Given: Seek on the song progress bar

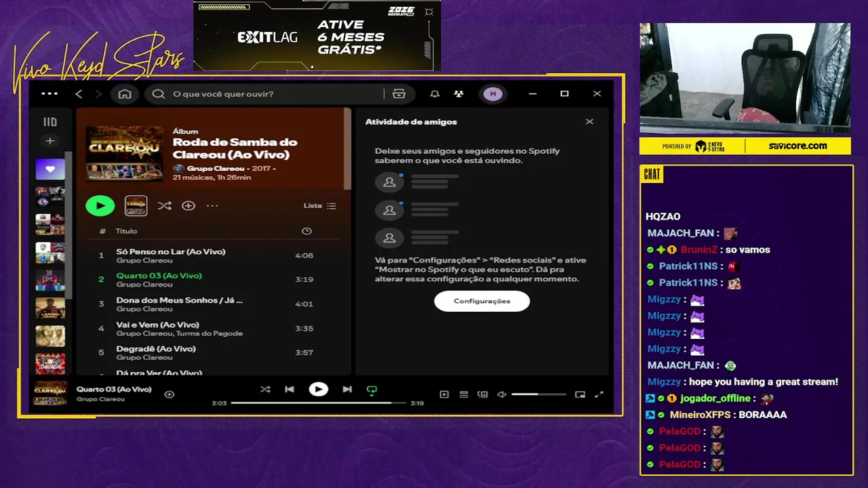Looking at the screenshot, I should pyautogui.click(x=318, y=403).
